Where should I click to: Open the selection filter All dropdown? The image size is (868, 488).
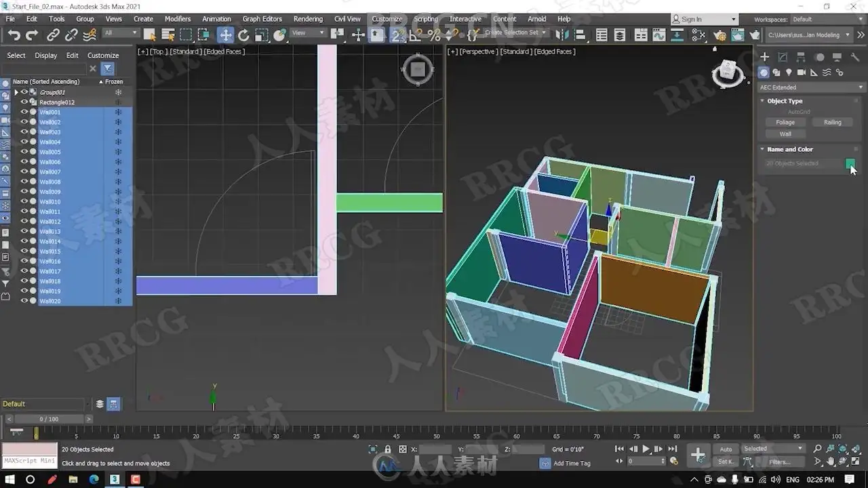click(x=121, y=33)
